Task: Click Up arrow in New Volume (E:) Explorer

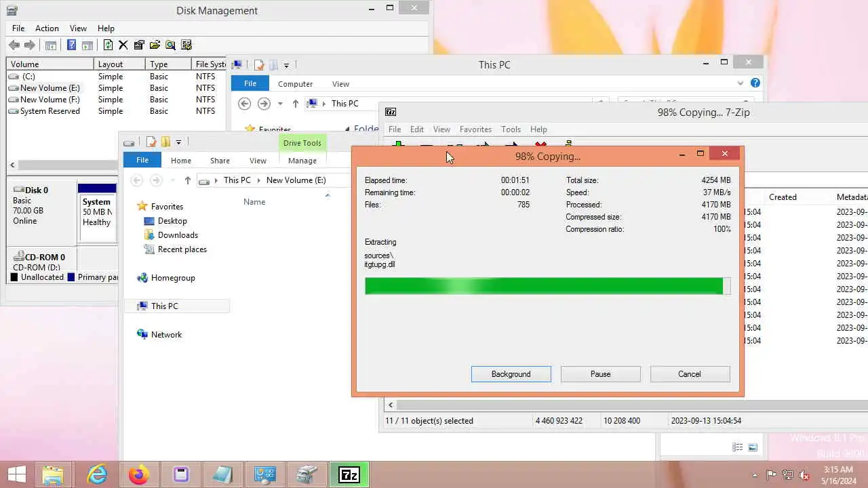Action: (x=188, y=180)
